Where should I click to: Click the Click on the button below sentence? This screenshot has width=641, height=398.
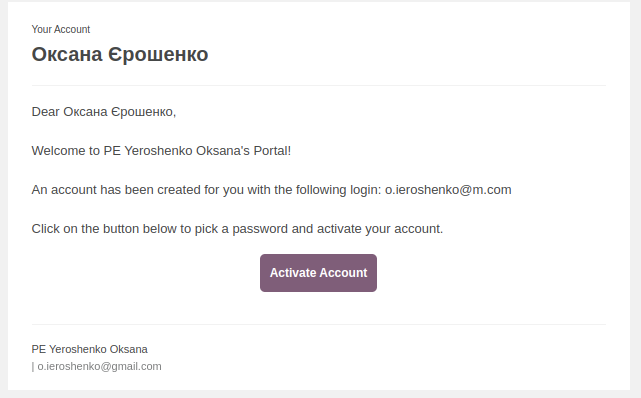pyautogui.click(x=237, y=229)
